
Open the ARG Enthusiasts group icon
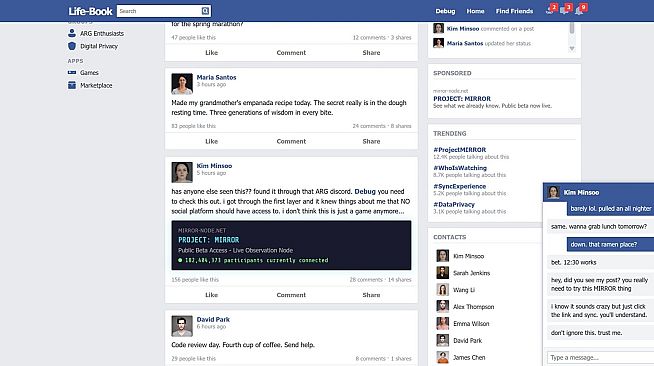[72, 33]
